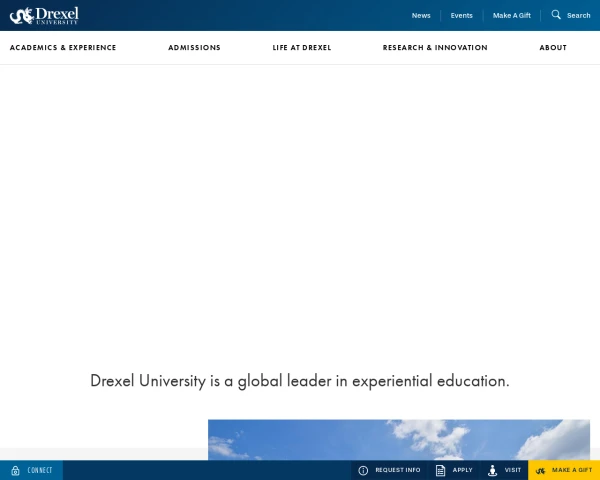Screen dimensions: 600x480
Task: Click the Request Info circle icon
Action: pos(363,470)
